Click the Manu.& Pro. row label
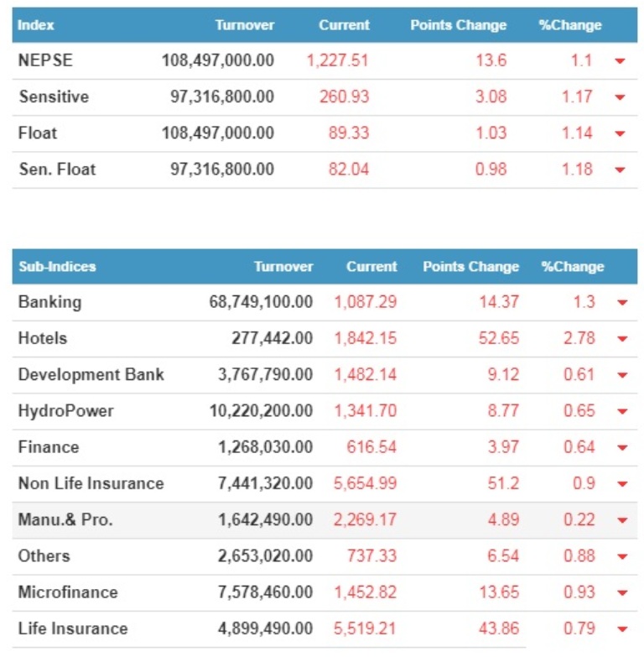 coord(65,519)
